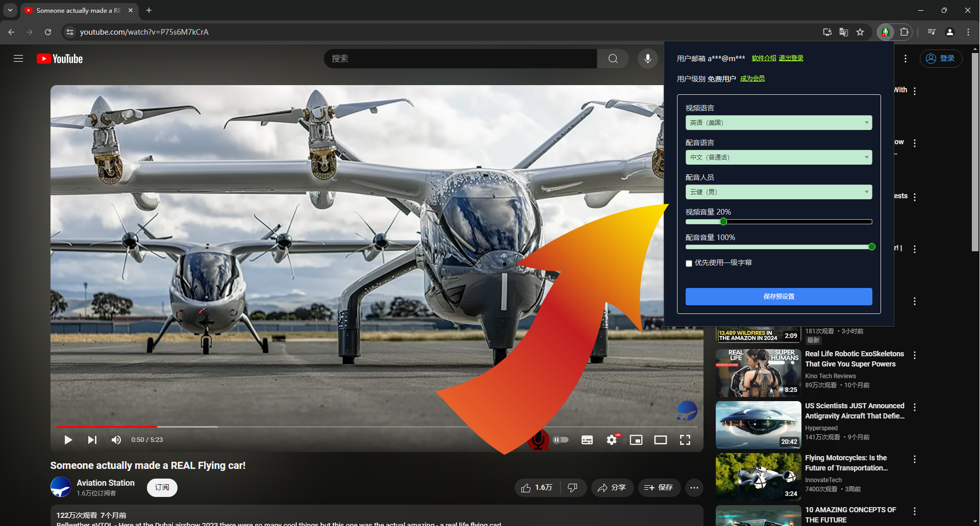Screen dimensions: 980x526
Task: Click the blue save preset button
Action: 778,297
